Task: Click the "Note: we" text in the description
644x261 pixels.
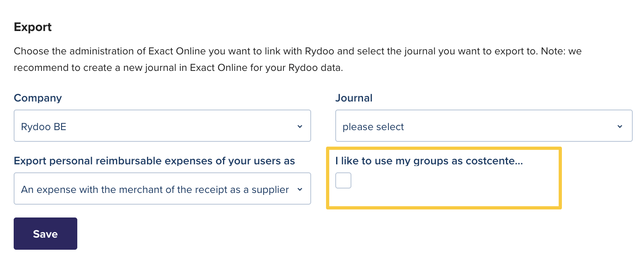Action: pos(561,51)
